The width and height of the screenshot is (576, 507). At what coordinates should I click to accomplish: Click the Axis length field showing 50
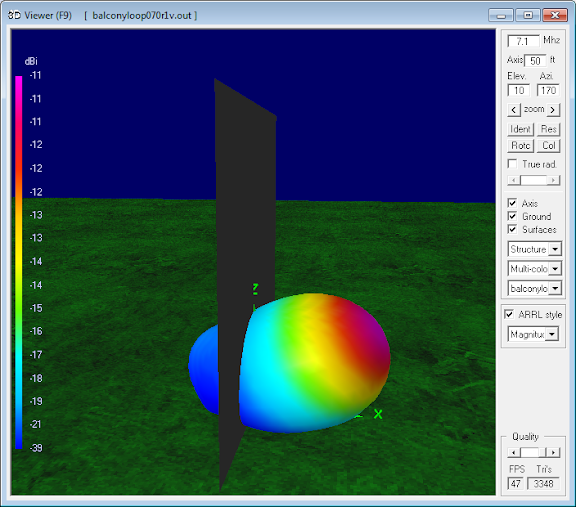click(x=535, y=61)
